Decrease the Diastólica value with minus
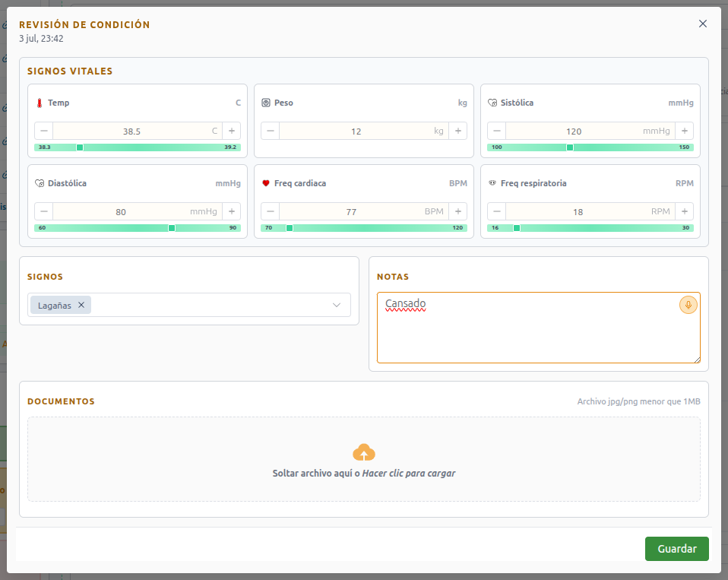This screenshot has width=728, height=580. click(x=44, y=211)
